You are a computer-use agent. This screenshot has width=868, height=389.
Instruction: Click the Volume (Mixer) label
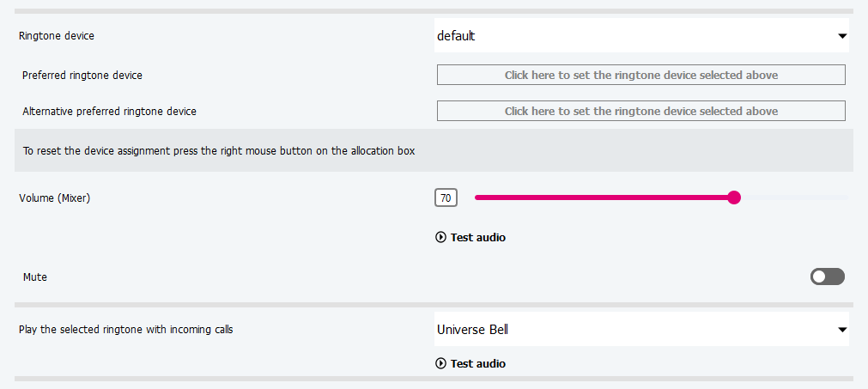[55, 198]
